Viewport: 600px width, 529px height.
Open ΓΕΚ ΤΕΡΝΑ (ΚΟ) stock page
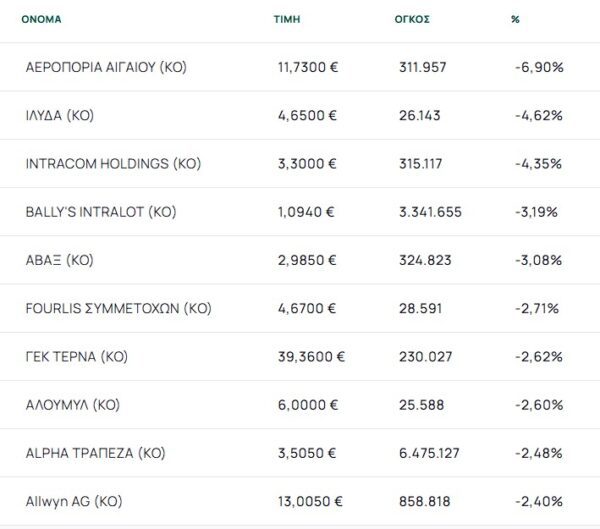pyautogui.click(x=76, y=357)
